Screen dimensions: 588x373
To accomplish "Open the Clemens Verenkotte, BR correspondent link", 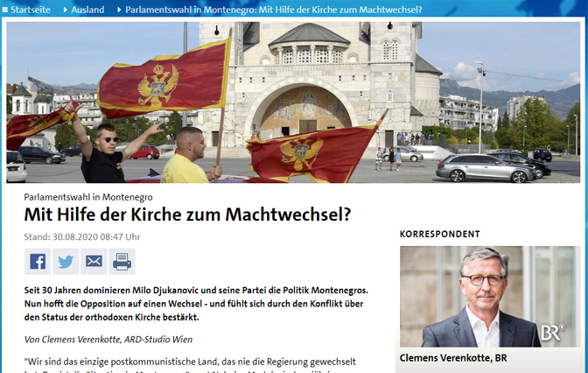I will (x=453, y=358).
